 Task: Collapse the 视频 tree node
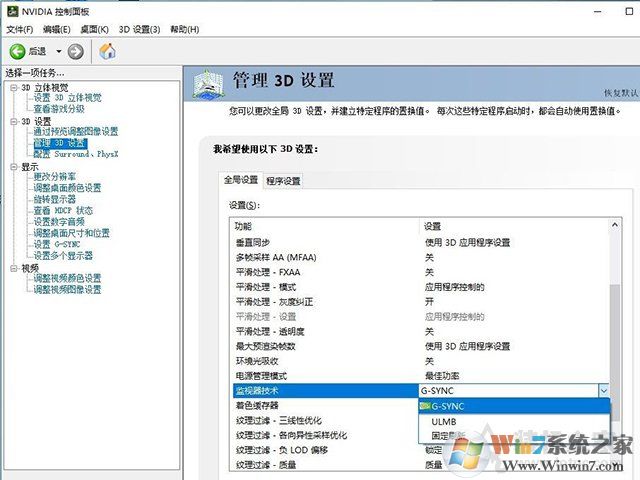click(x=14, y=268)
